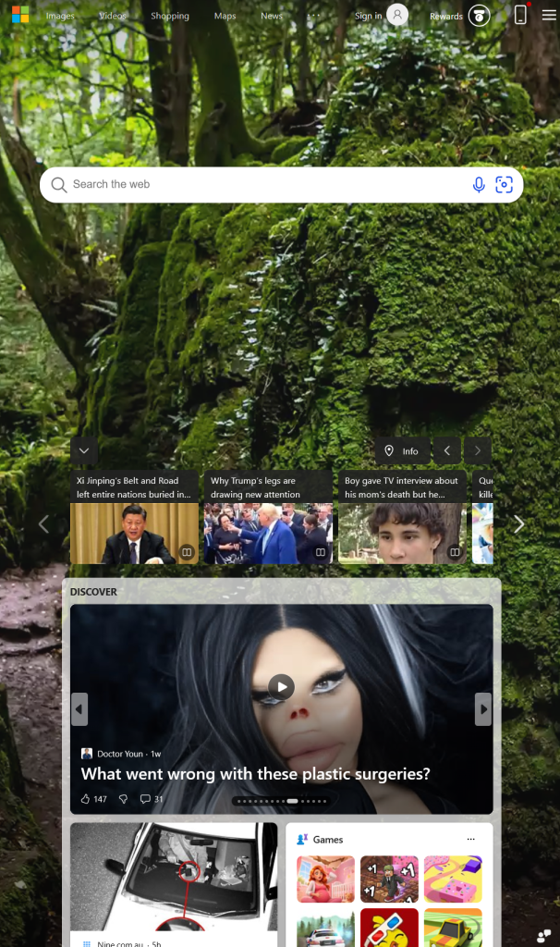
Task: Open the News section
Action: click(x=272, y=16)
